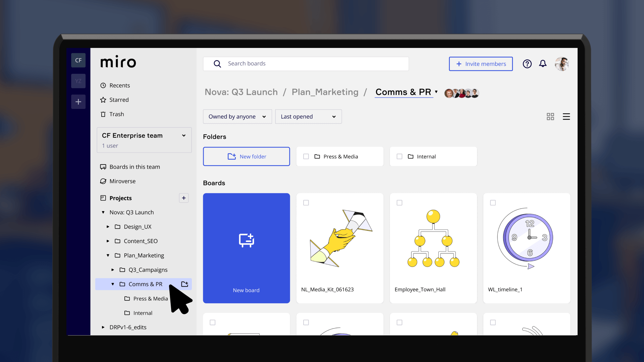Select the YZ team workspace tile
Image resolution: width=644 pixels, height=362 pixels.
click(x=78, y=81)
